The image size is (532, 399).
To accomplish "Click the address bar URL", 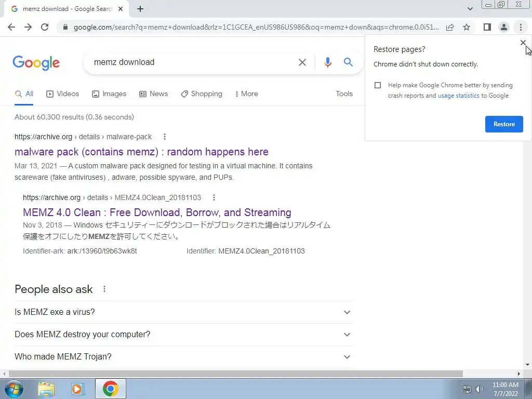I will 256,27.
